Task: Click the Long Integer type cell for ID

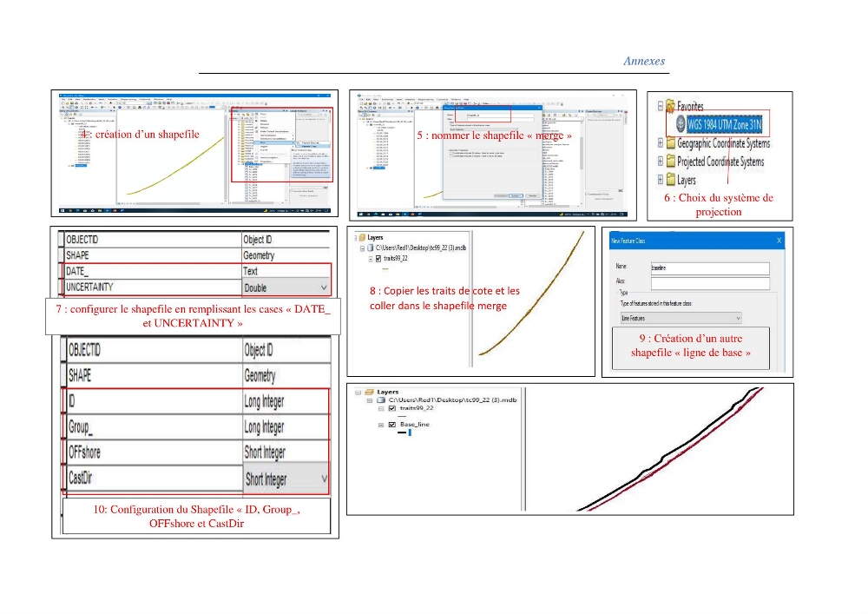Action: (286, 401)
